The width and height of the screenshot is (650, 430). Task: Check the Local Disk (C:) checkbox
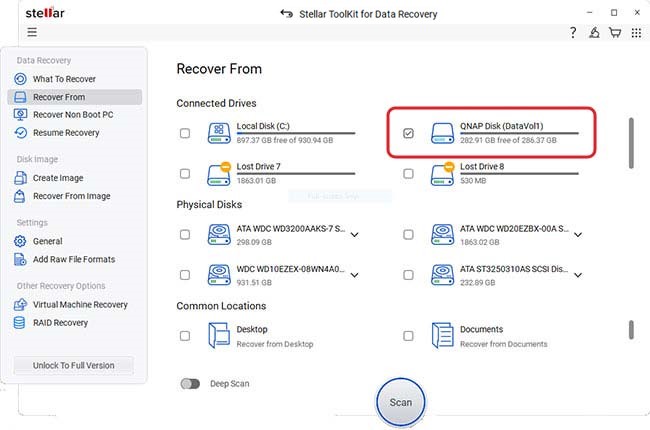(x=184, y=133)
